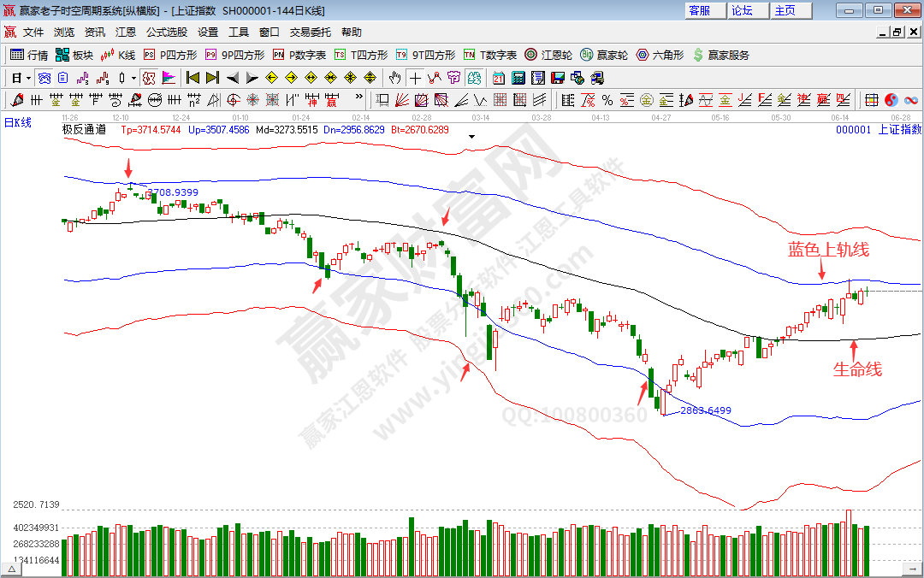This screenshot has height=578, width=924.
Task: Open the 公式选股 menu
Action: click(166, 32)
